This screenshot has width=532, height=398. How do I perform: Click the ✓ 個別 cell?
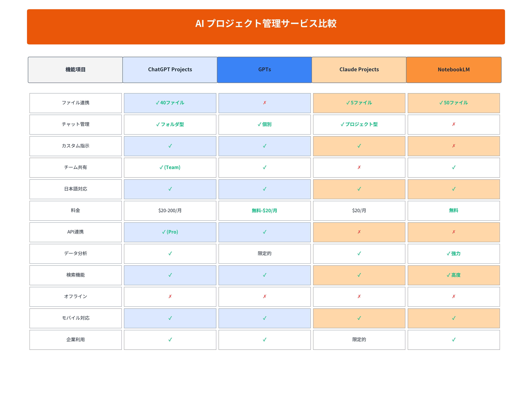click(265, 125)
